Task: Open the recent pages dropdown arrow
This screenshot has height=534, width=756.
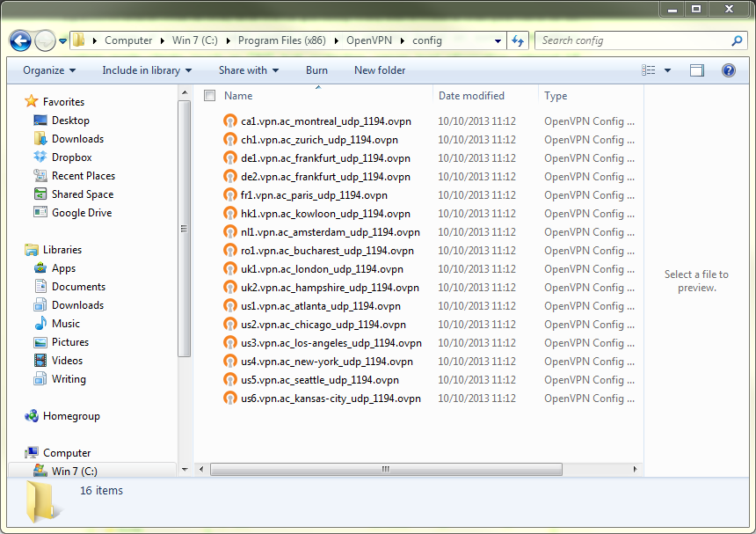Action: 62,41
